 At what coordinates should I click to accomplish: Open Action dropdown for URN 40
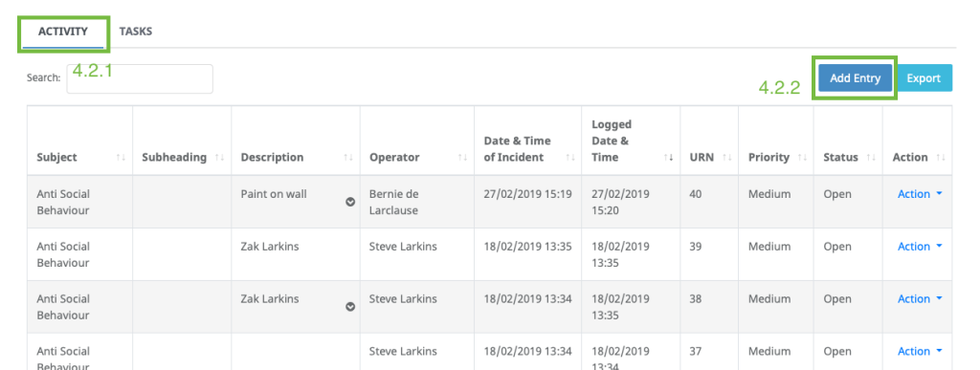point(920,194)
